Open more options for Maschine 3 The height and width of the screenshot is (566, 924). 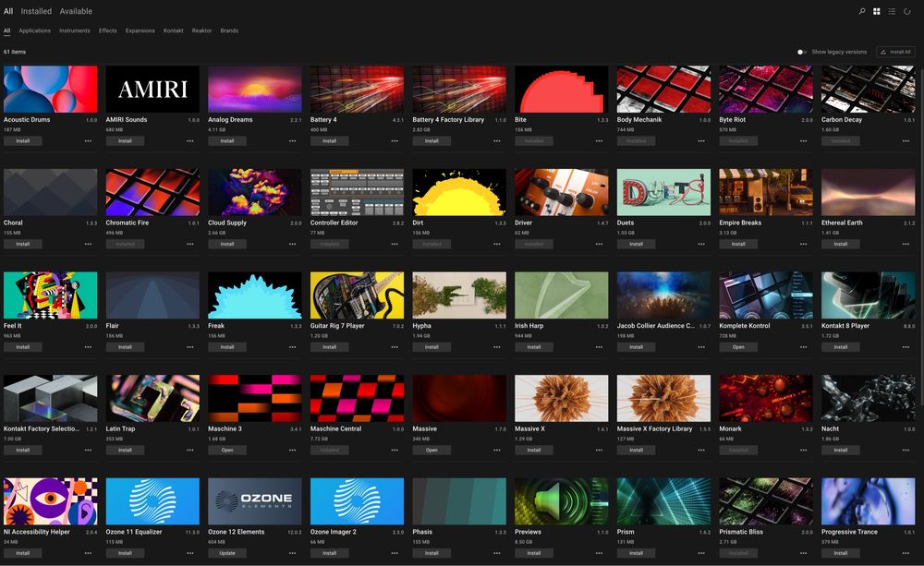pos(292,451)
